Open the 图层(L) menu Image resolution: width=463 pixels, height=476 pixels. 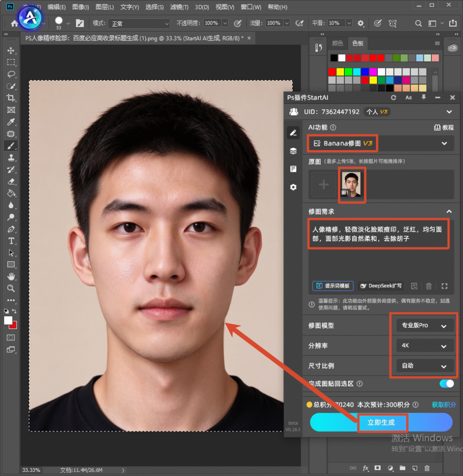pos(105,7)
